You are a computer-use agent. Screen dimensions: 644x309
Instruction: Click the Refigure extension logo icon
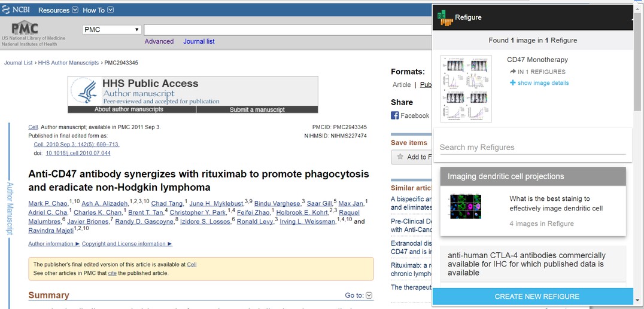coord(445,18)
